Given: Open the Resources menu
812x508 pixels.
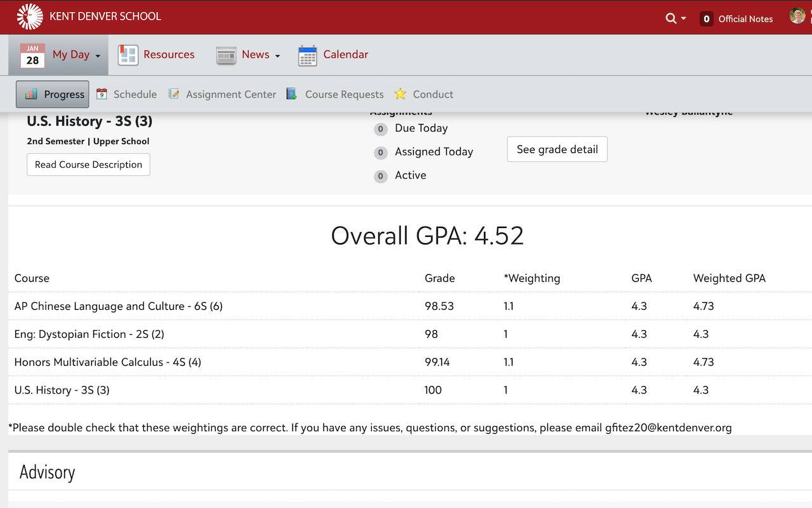Looking at the screenshot, I should 169,55.
